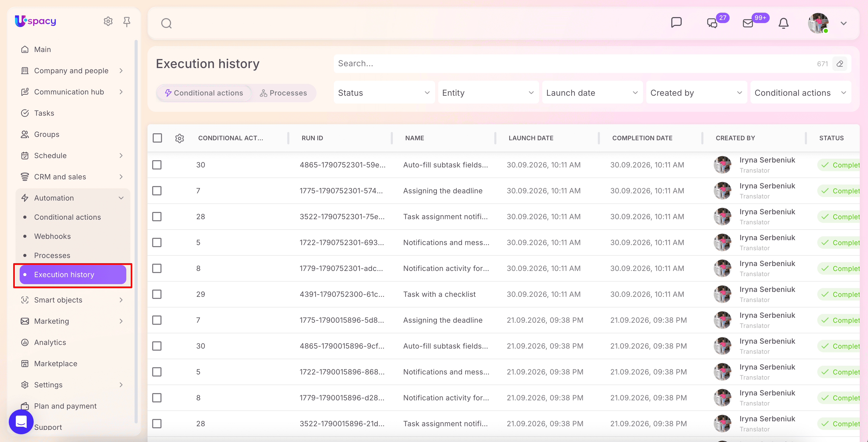The width and height of the screenshot is (868, 442).
Task: Click the user avatar in the header
Action: [818, 23]
